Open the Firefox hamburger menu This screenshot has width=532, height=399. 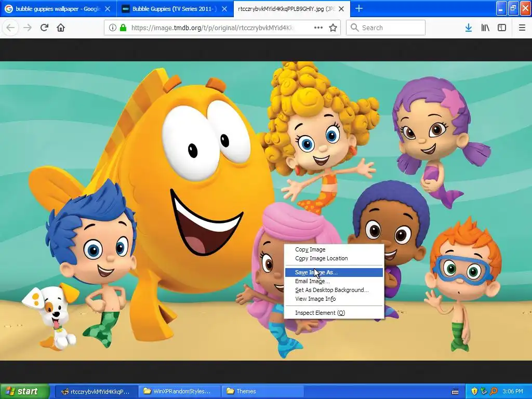[x=522, y=28]
